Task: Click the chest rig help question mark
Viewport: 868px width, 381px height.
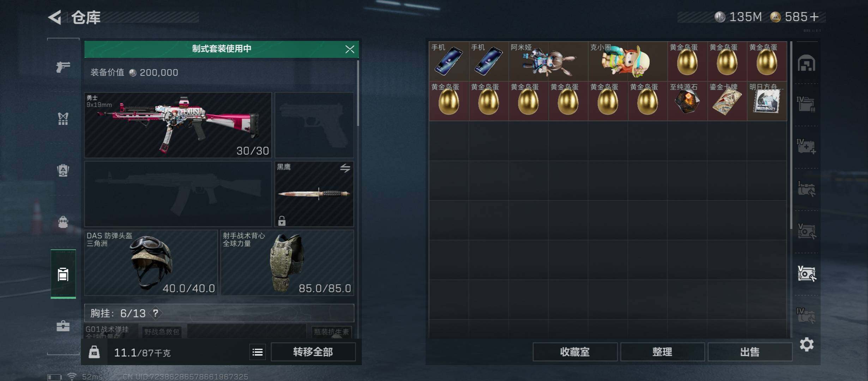Action: [155, 313]
